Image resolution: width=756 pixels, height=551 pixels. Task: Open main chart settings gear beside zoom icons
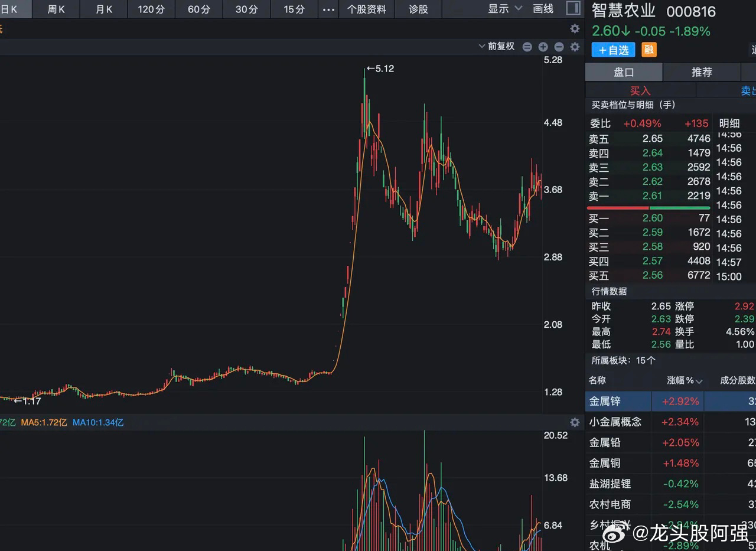pyautogui.click(x=575, y=47)
